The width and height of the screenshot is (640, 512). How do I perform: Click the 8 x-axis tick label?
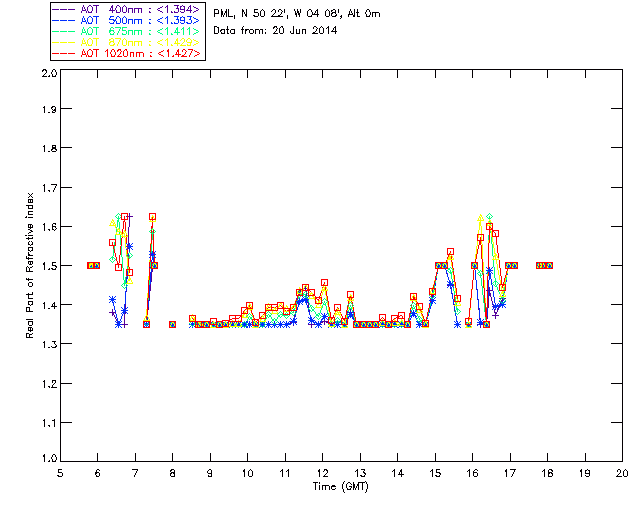coord(173,473)
